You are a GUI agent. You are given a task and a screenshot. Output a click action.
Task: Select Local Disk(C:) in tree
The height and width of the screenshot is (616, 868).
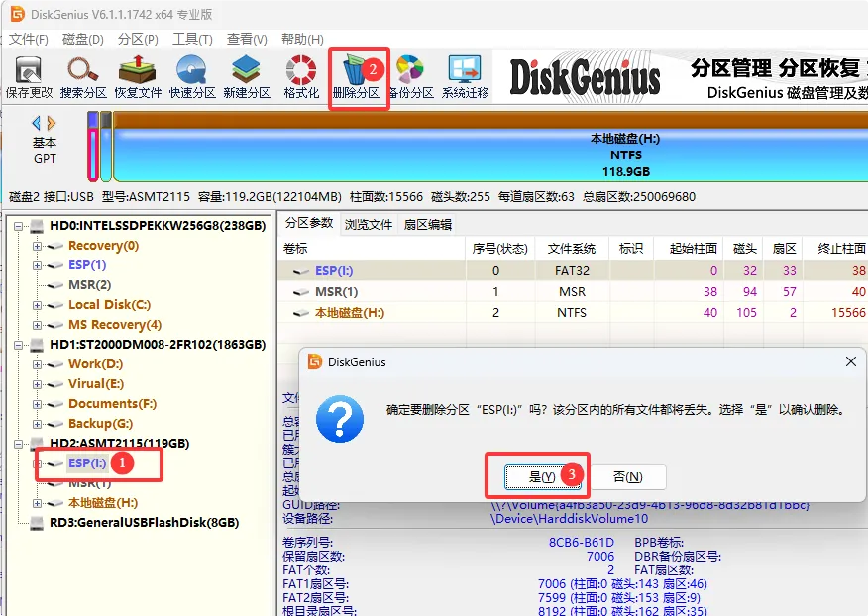pos(109,305)
